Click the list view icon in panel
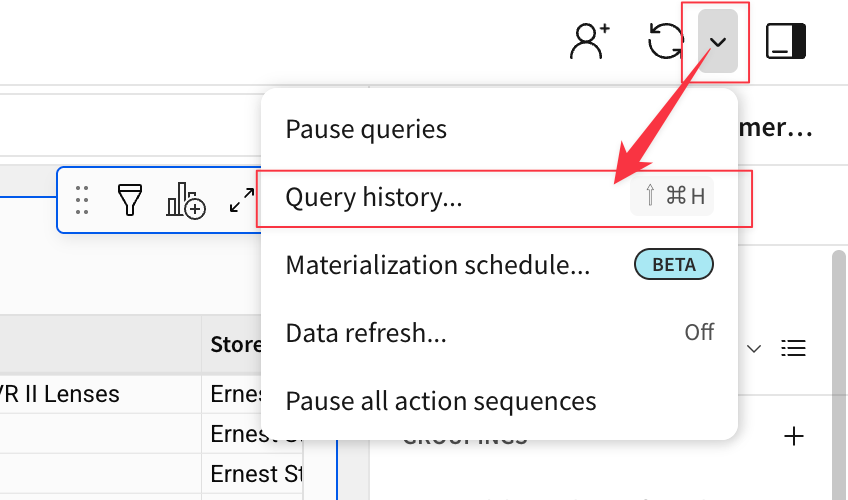The width and height of the screenshot is (848, 500). pyautogui.click(x=794, y=348)
